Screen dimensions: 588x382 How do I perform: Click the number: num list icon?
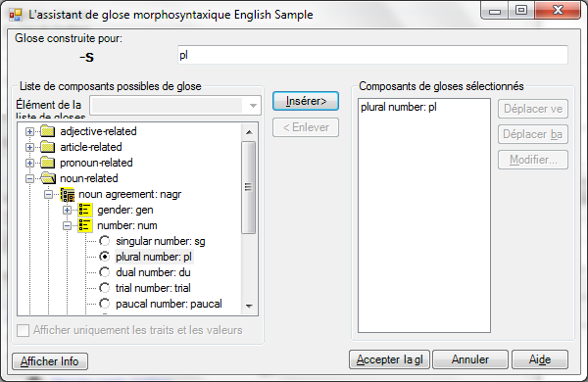point(85,225)
